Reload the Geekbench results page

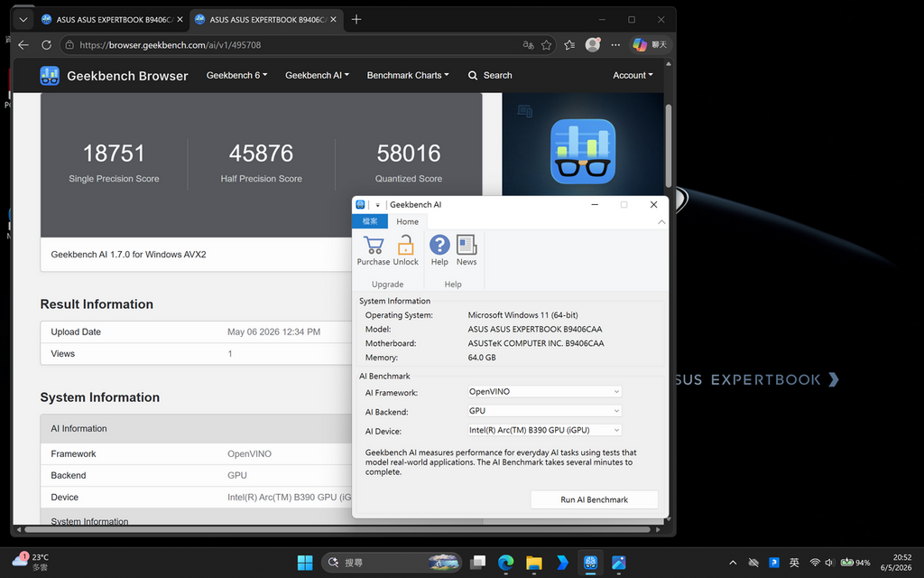(47, 45)
